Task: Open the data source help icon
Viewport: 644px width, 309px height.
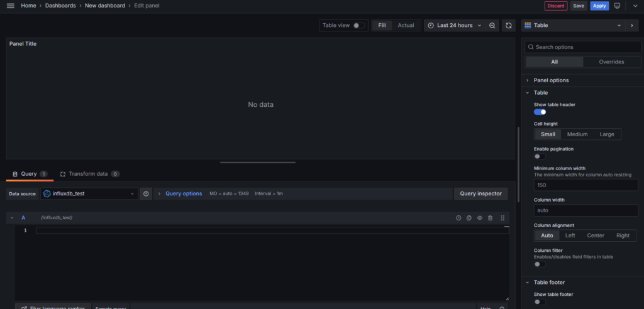Action: click(146, 194)
